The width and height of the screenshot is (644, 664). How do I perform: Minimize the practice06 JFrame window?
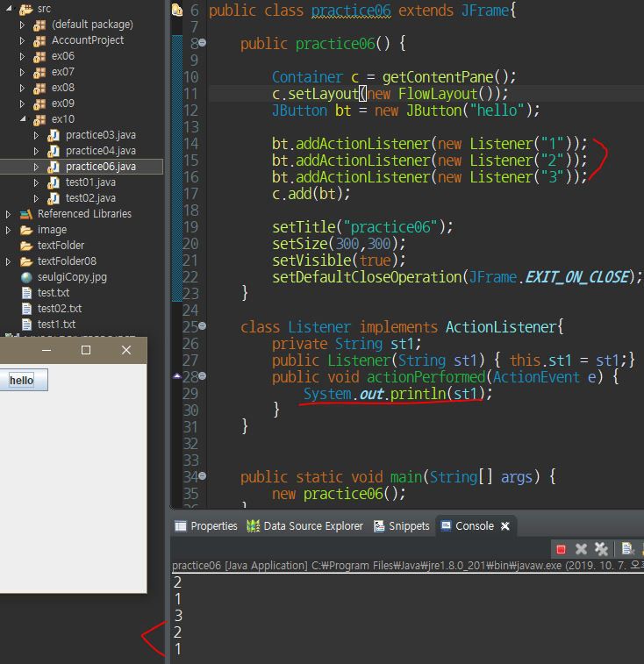point(47,350)
